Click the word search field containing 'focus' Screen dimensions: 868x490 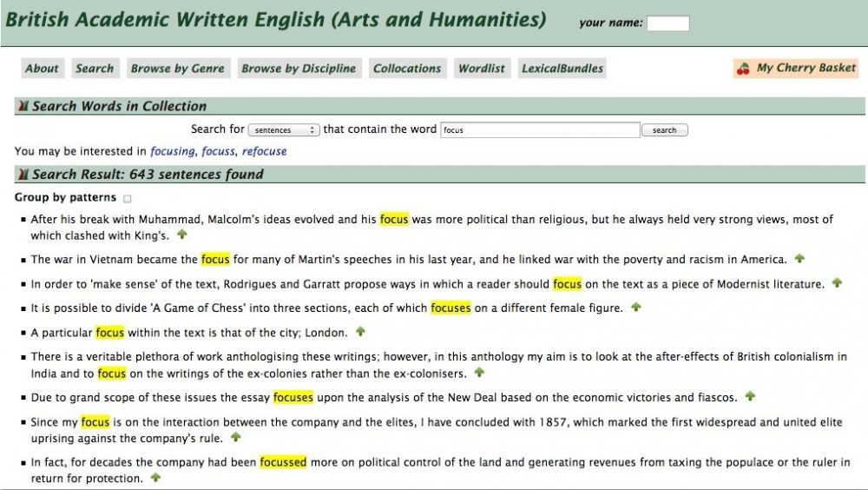(x=540, y=129)
